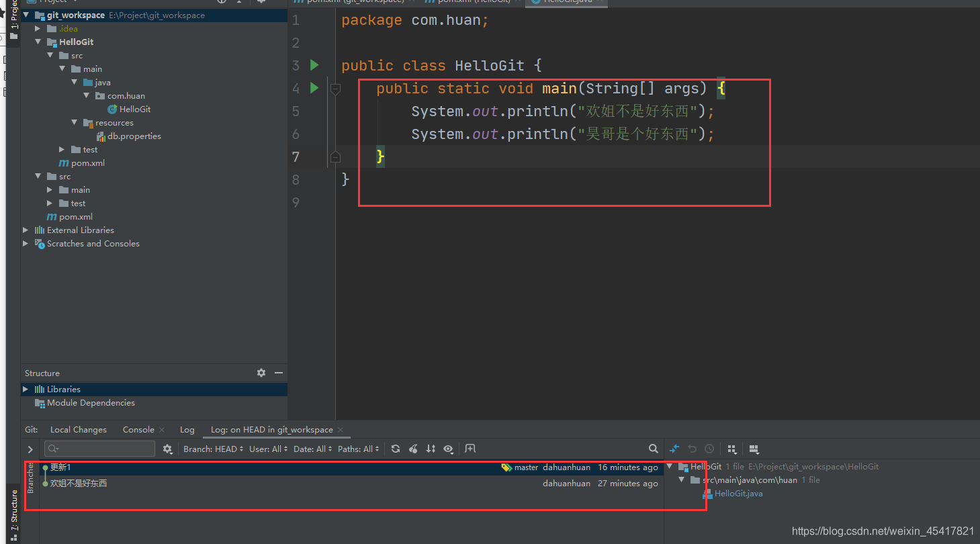Open the Date: All filter dropdown
Screen dimensions: 980x544
pyautogui.click(x=310, y=449)
